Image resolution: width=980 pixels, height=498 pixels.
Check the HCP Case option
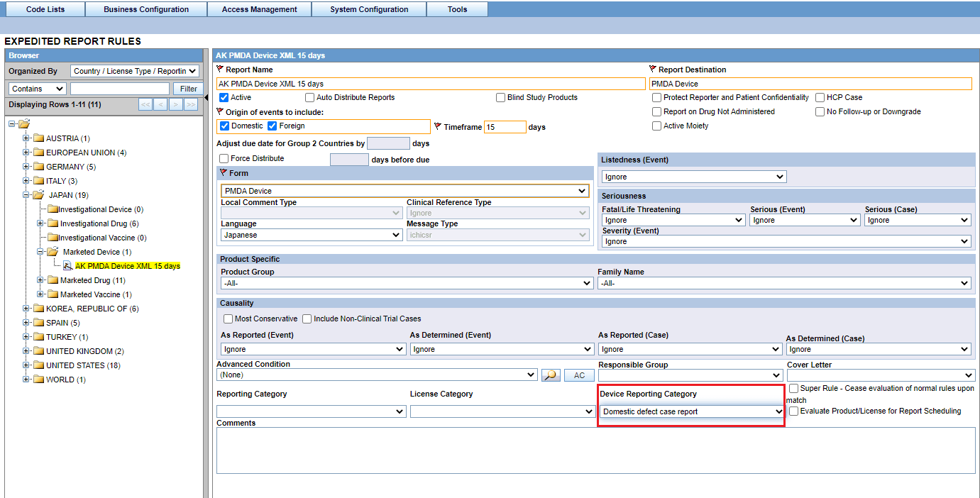(x=820, y=97)
